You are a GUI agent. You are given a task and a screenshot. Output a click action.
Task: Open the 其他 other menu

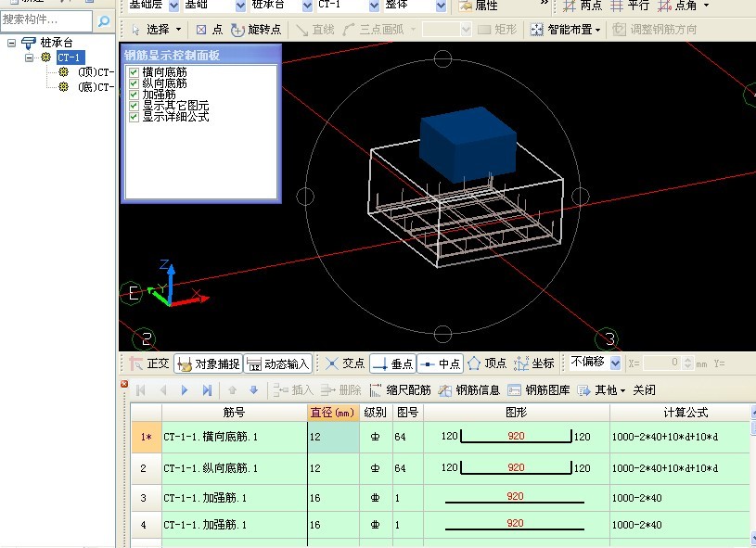click(x=602, y=390)
